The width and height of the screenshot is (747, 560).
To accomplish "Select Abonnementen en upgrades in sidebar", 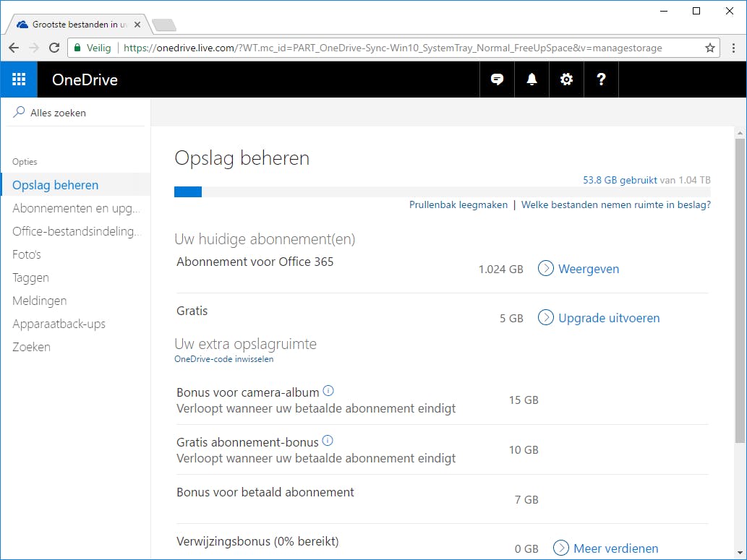I will coord(76,208).
